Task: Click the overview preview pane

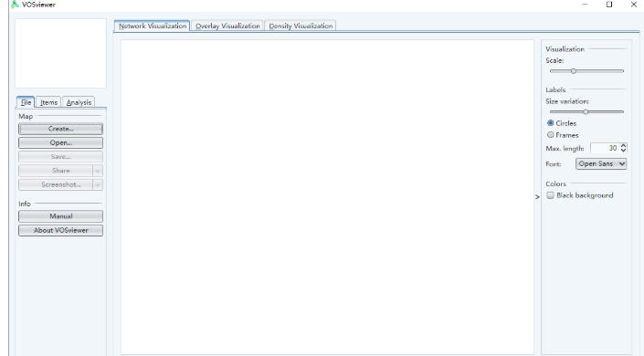Action: (x=61, y=53)
